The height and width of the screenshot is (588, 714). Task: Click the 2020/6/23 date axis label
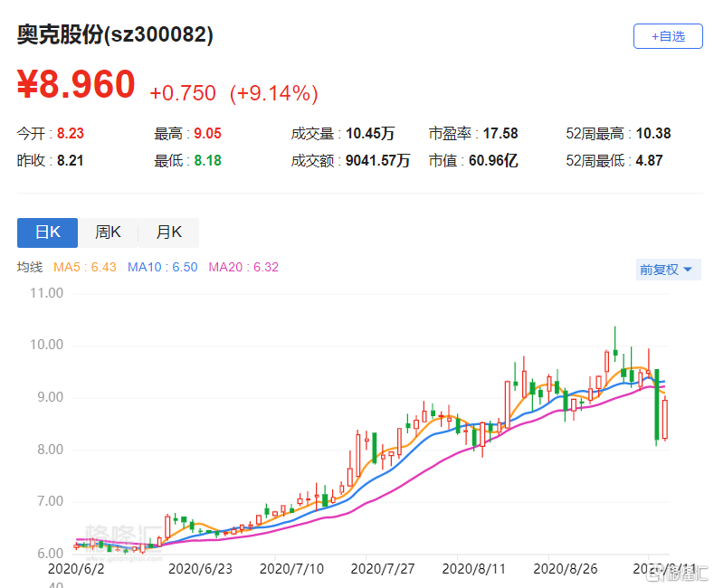200,569
